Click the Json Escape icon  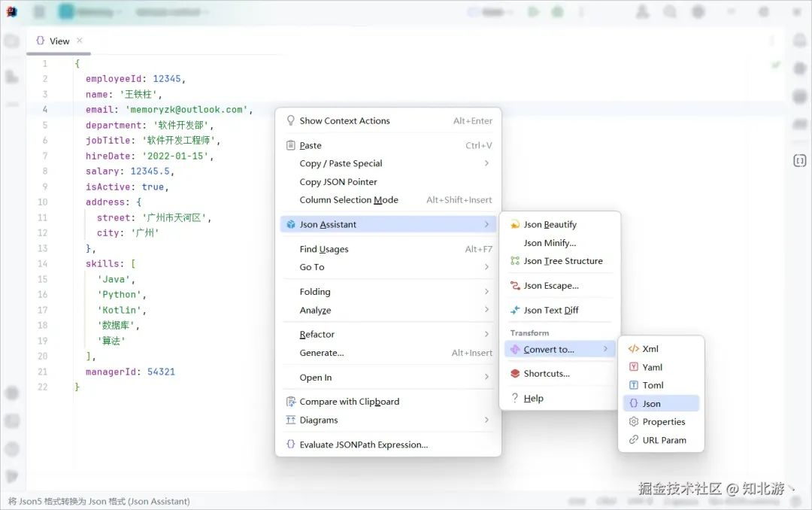coord(515,286)
